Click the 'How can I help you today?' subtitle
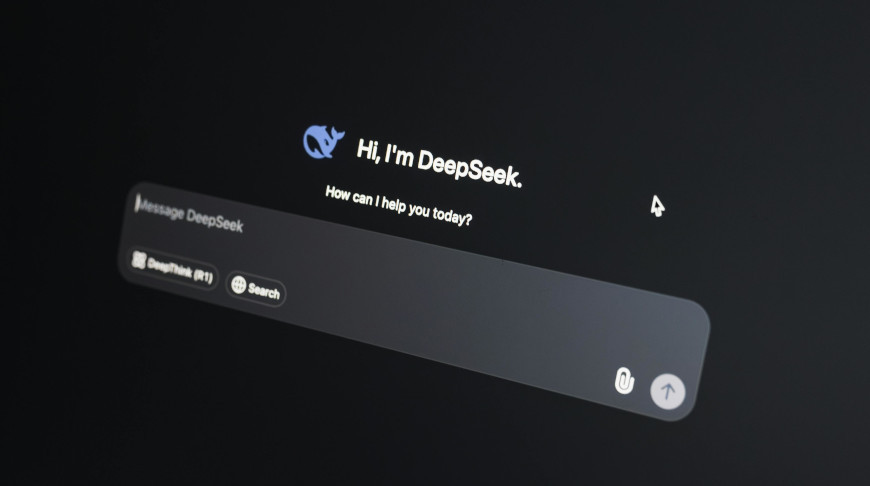The height and width of the screenshot is (486, 870). pos(398,204)
